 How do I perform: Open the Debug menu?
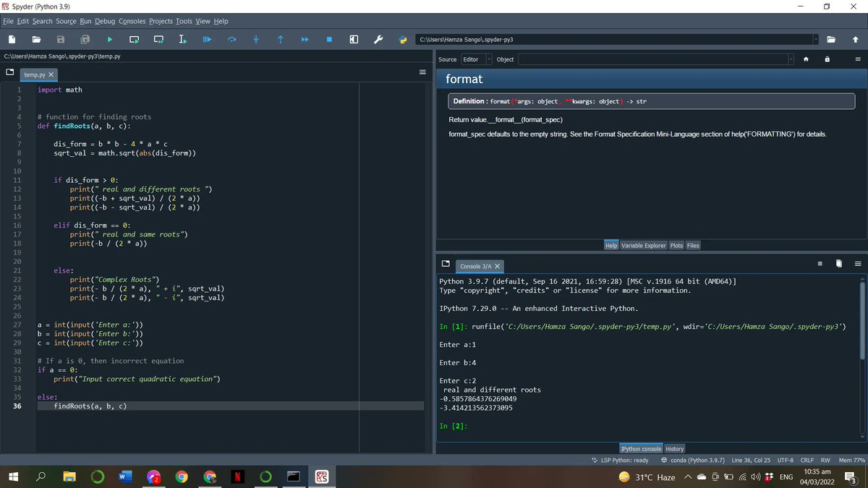105,21
